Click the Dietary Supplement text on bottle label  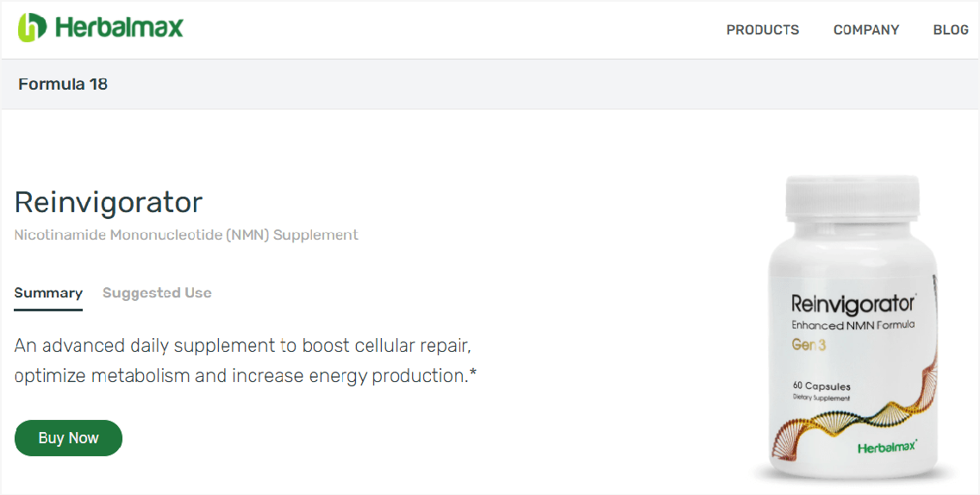[x=821, y=398]
